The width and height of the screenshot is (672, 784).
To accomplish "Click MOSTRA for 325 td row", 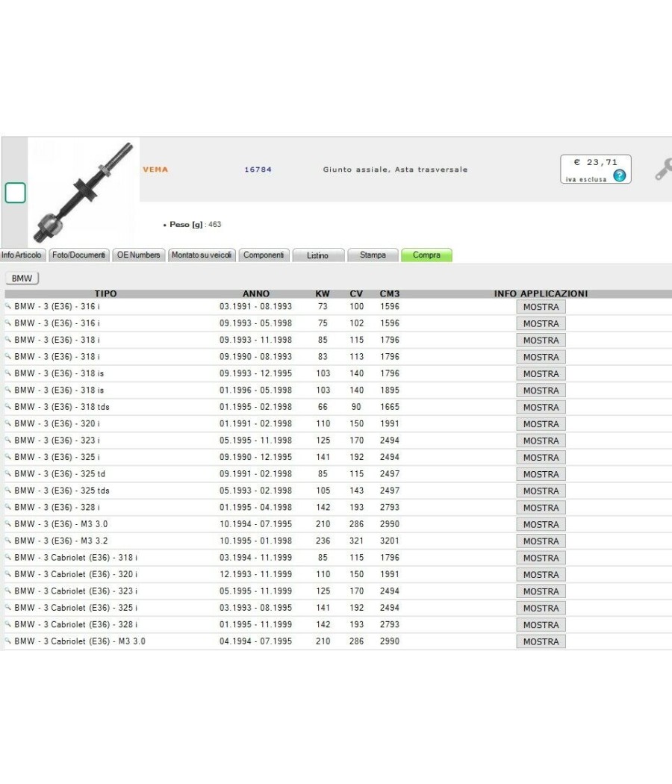I will pos(541,474).
